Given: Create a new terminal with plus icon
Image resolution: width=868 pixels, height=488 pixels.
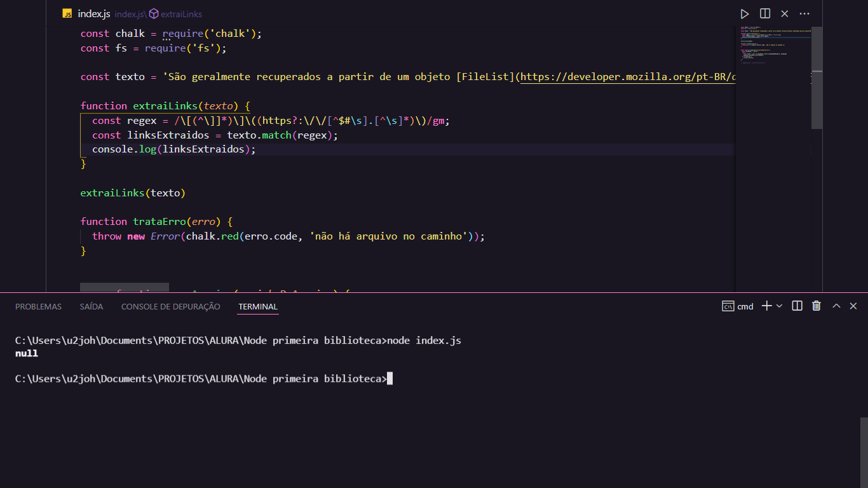Looking at the screenshot, I should click(x=766, y=306).
